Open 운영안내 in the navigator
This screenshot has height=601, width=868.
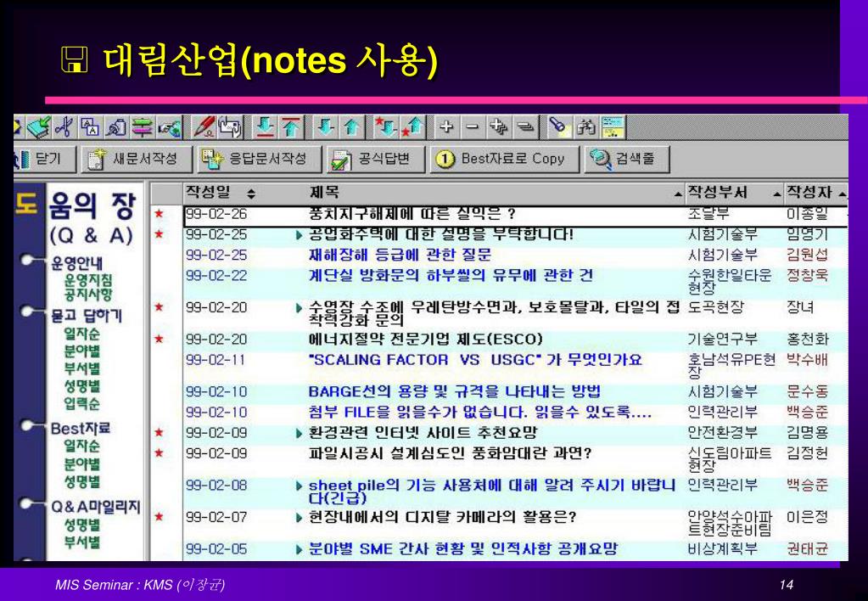(77, 262)
